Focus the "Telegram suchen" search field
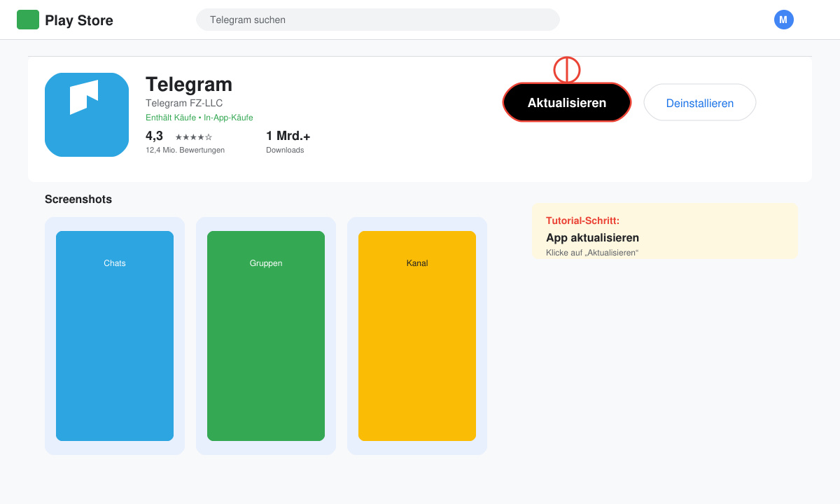The width and height of the screenshot is (840, 504). 378,20
